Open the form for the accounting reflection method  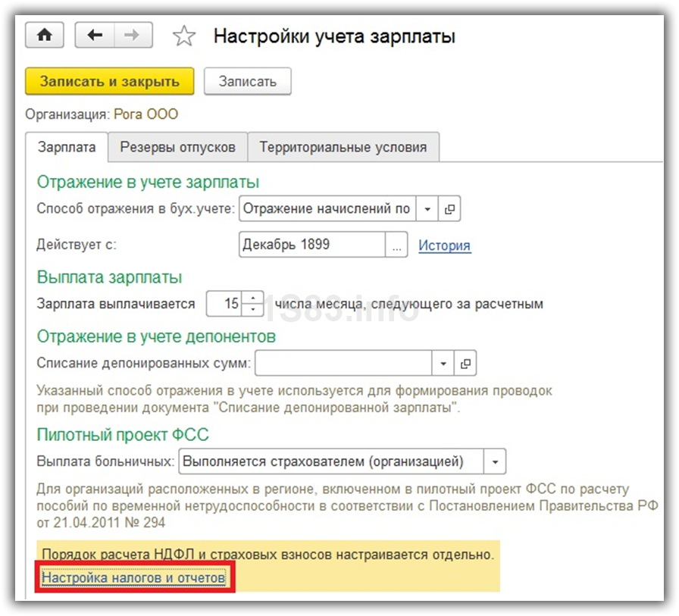click(450, 209)
